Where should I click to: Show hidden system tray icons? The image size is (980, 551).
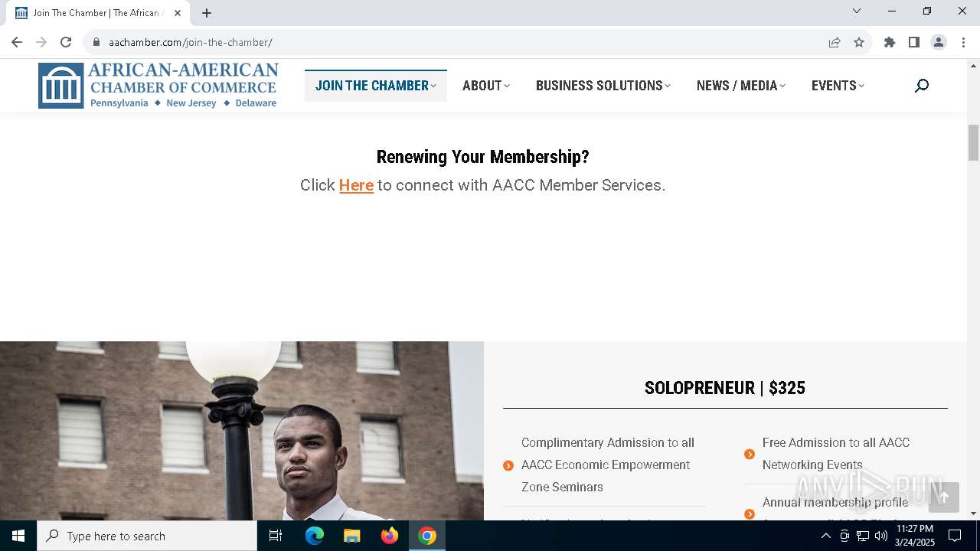(825, 536)
